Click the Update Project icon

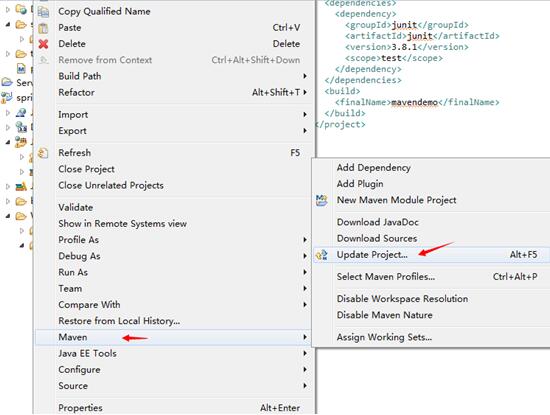coord(322,255)
